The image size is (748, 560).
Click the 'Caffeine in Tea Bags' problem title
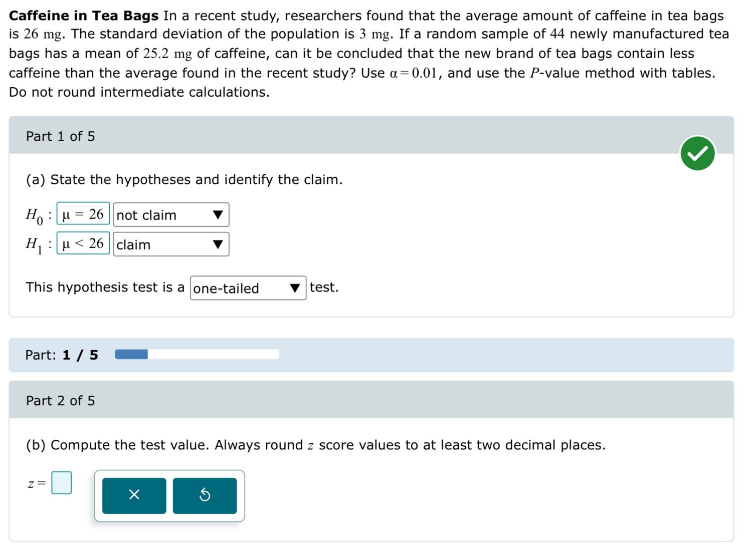(84, 16)
